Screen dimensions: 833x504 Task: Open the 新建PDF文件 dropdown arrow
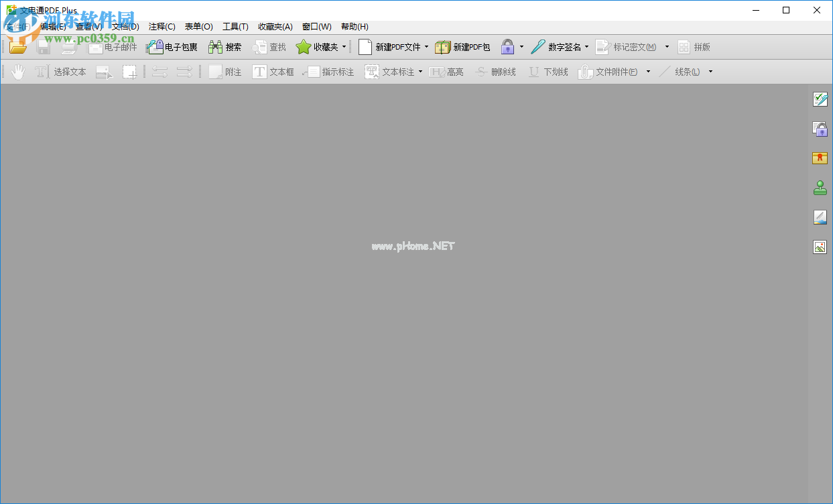(x=425, y=47)
